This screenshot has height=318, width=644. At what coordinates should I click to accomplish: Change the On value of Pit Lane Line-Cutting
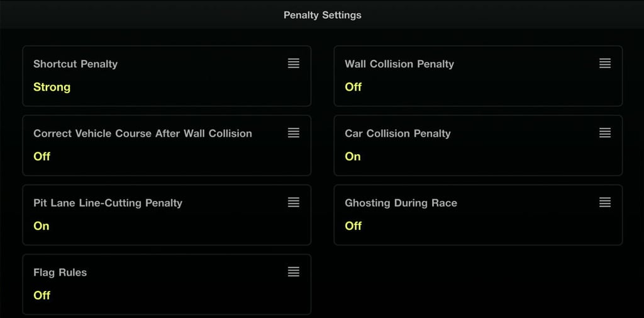[x=42, y=225]
